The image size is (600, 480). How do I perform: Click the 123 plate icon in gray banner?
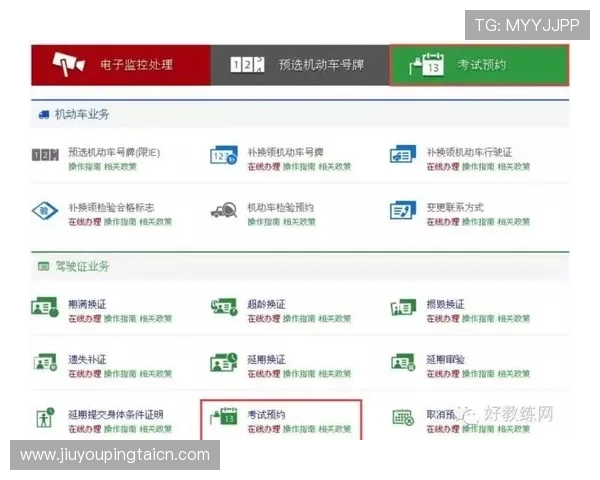[247, 64]
